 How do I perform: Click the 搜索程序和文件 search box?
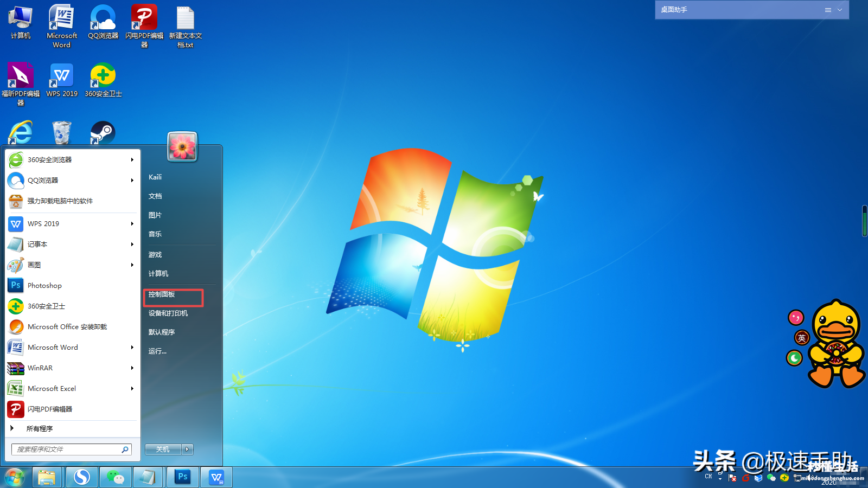coord(71,450)
